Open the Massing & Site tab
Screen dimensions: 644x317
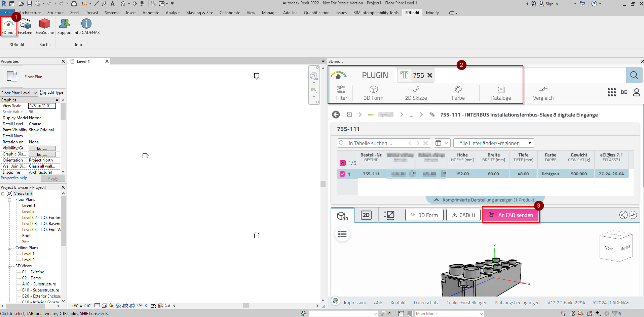(199, 13)
